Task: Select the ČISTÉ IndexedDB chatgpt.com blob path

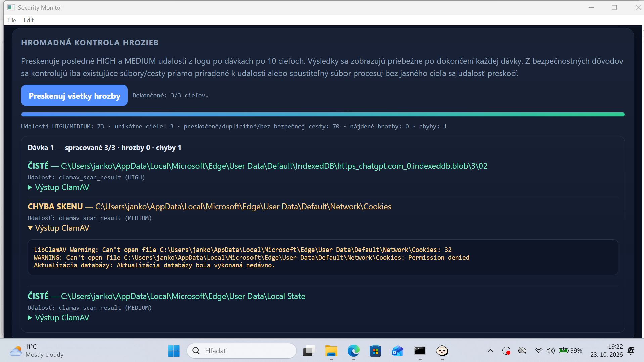Action: 257,166
